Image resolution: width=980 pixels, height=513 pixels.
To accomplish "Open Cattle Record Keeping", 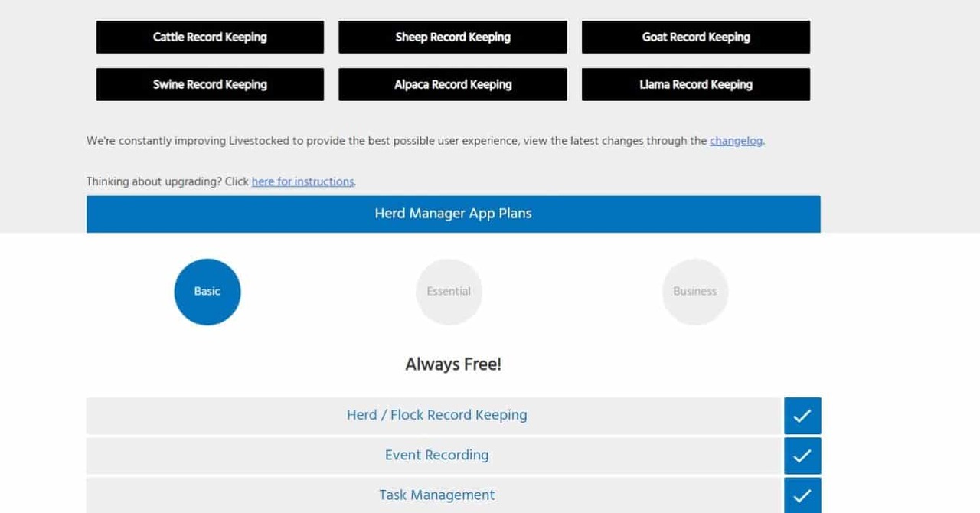I will click(210, 37).
